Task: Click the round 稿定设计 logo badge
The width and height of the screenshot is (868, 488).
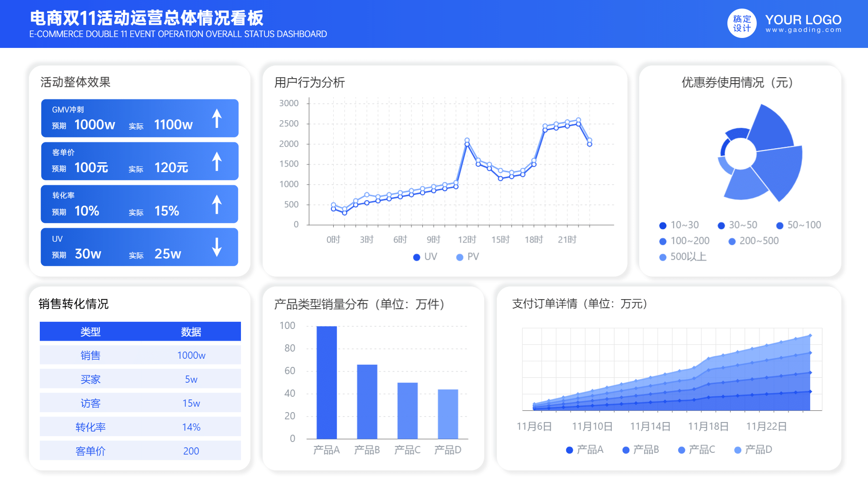Action: click(x=741, y=23)
